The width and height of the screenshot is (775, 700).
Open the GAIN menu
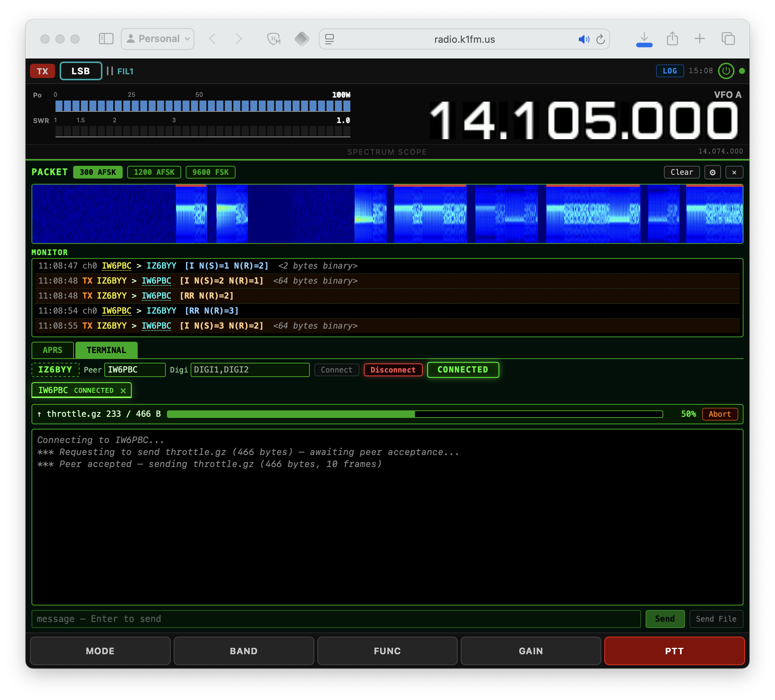point(530,650)
